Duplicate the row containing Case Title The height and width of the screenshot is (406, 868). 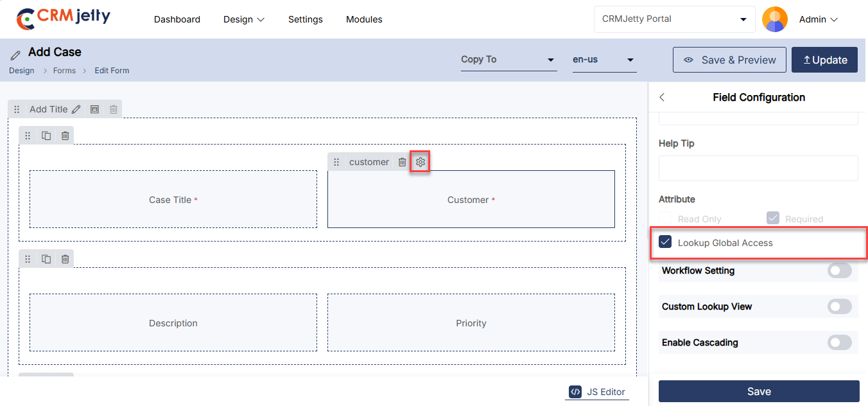point(46,136)
